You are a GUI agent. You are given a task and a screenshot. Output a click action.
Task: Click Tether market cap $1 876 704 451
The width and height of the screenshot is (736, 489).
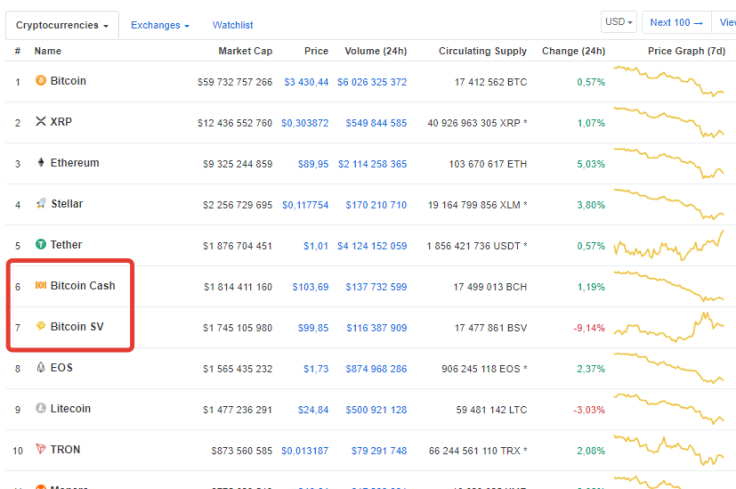click(238, 246)
